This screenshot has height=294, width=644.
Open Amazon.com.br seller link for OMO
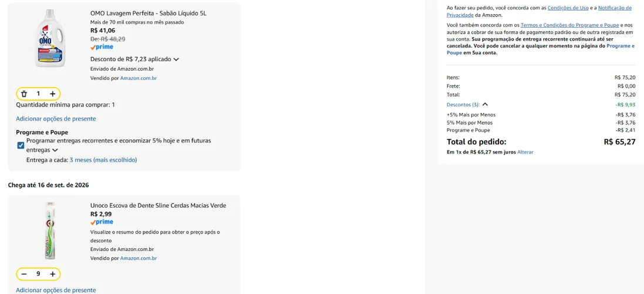click(x=139, y=78)
